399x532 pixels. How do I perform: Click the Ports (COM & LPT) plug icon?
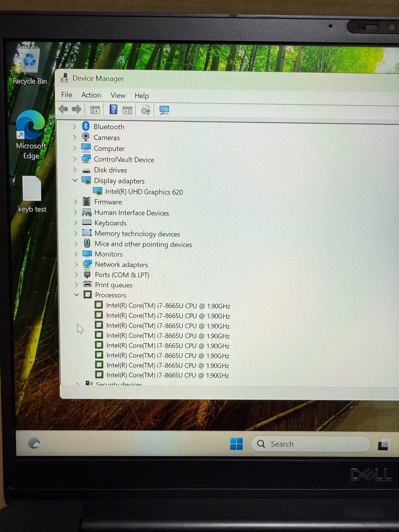pyautogui.click(x=87, y=274)
